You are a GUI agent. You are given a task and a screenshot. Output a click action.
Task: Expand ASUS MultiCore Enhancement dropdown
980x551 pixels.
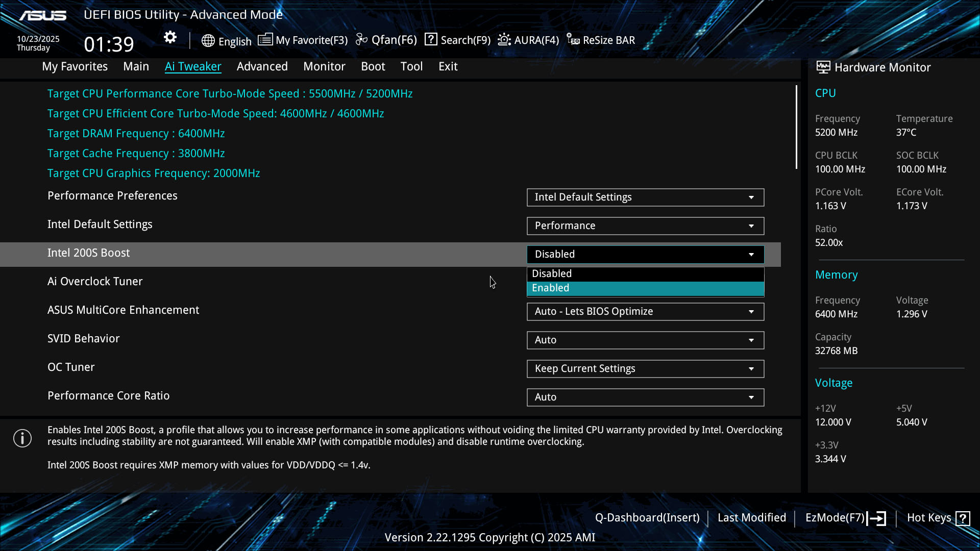tap(645, 312)
